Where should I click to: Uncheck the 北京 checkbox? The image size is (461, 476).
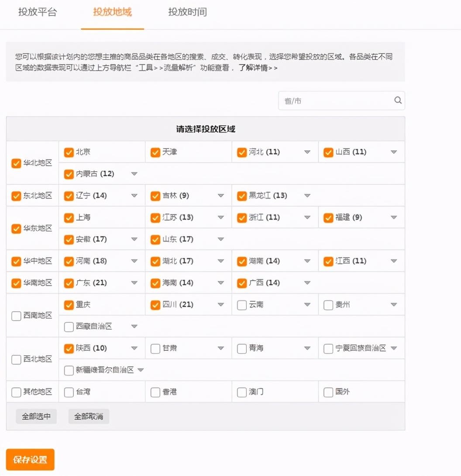point(69,152)
